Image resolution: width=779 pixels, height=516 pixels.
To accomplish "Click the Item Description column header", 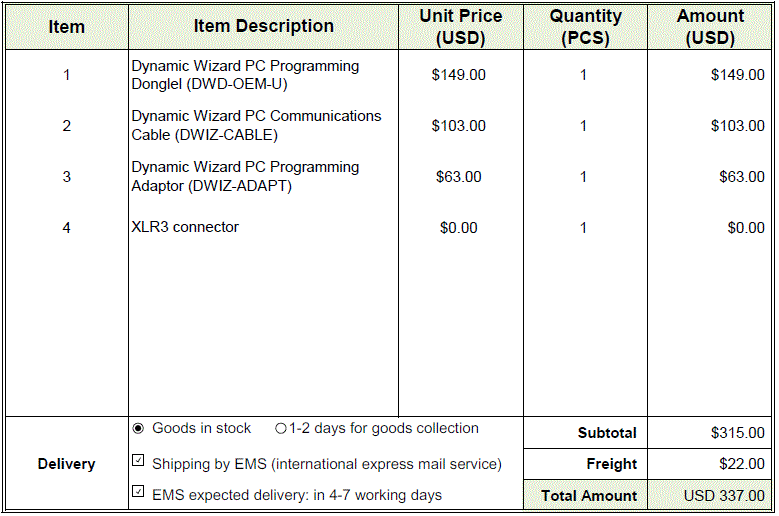I will coord(263,27).
